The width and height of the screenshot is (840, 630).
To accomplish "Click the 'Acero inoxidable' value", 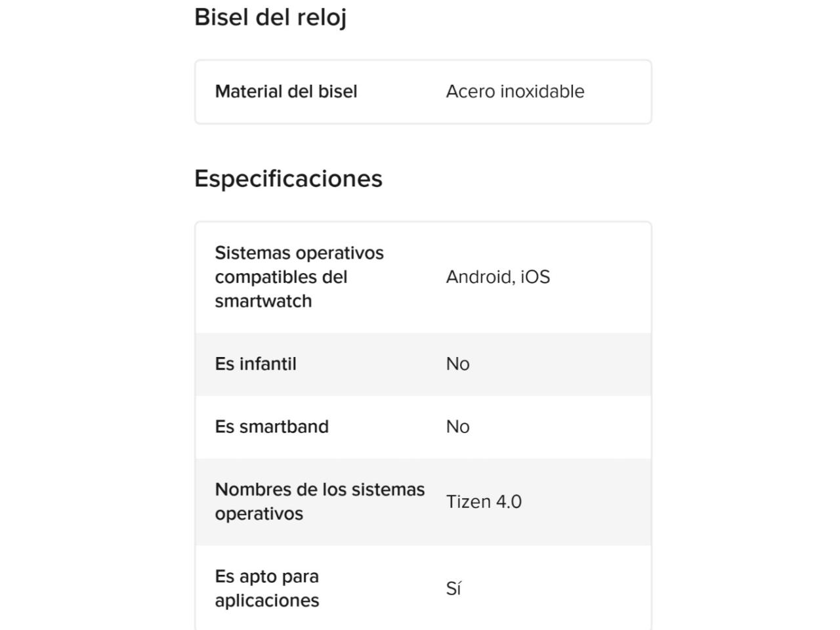I will click(515, 91).
